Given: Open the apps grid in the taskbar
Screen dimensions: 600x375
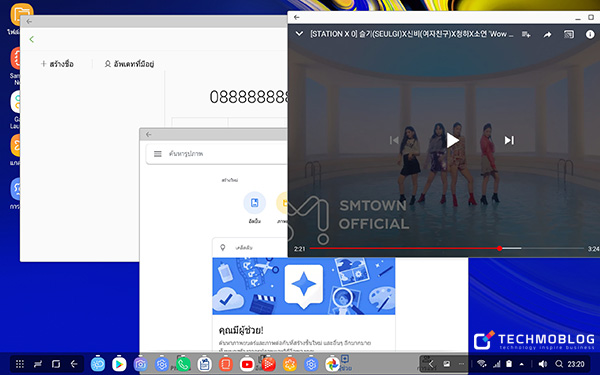Looking at the screenshot, I should (20, 364).
